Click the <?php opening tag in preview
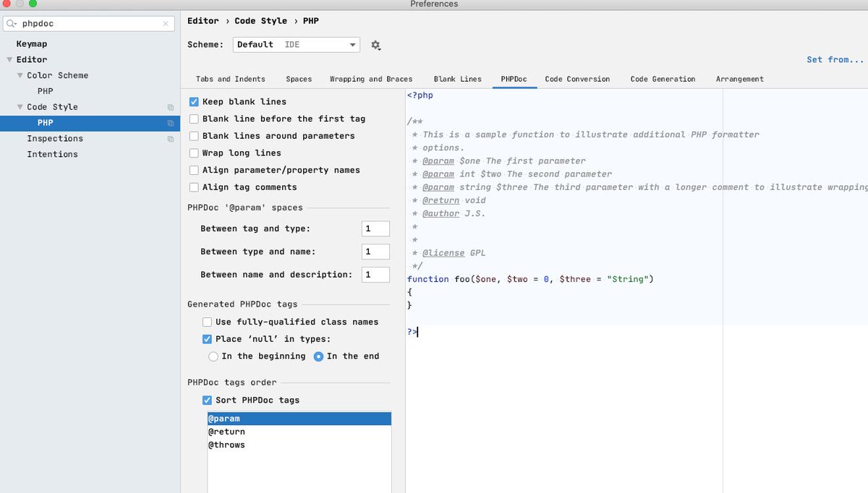This screenshot has height=493, width=868. tap(420, 95)
